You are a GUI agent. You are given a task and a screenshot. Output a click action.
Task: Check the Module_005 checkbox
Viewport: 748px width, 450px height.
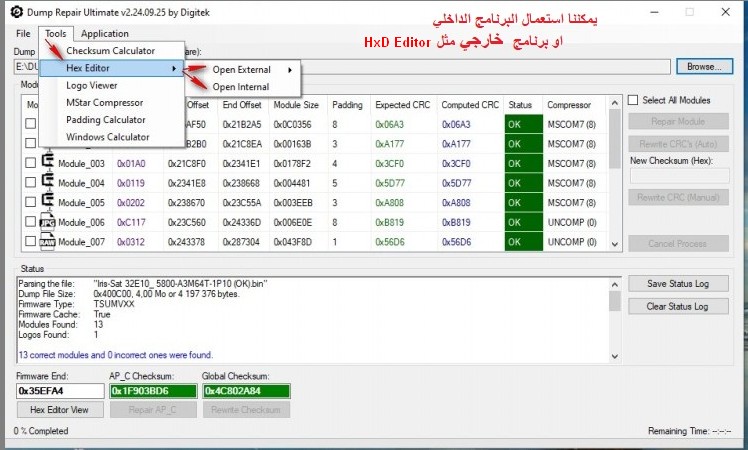pos(31,202)
